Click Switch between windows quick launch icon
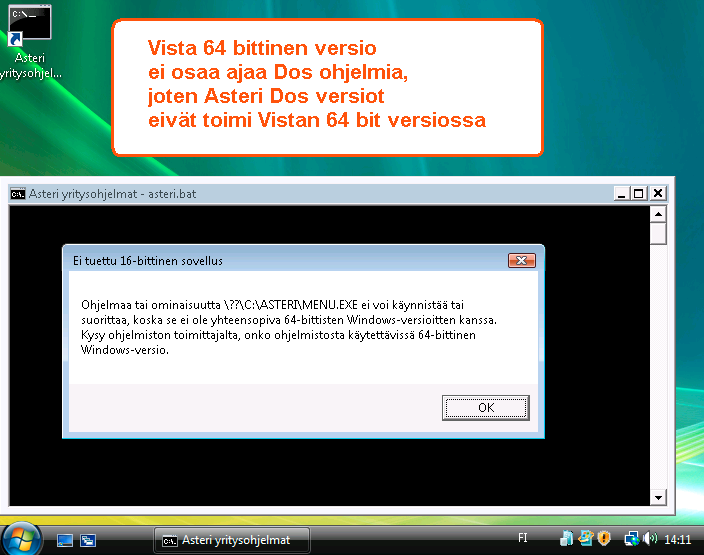The height and width of the screenshot is (555, 704). coord(88,540)
